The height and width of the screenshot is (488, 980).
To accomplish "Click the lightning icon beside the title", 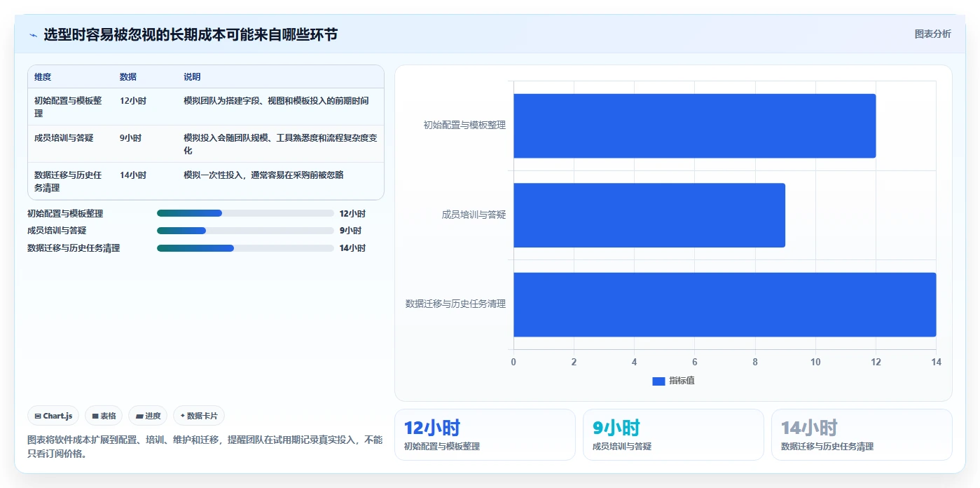I will 33,34.
